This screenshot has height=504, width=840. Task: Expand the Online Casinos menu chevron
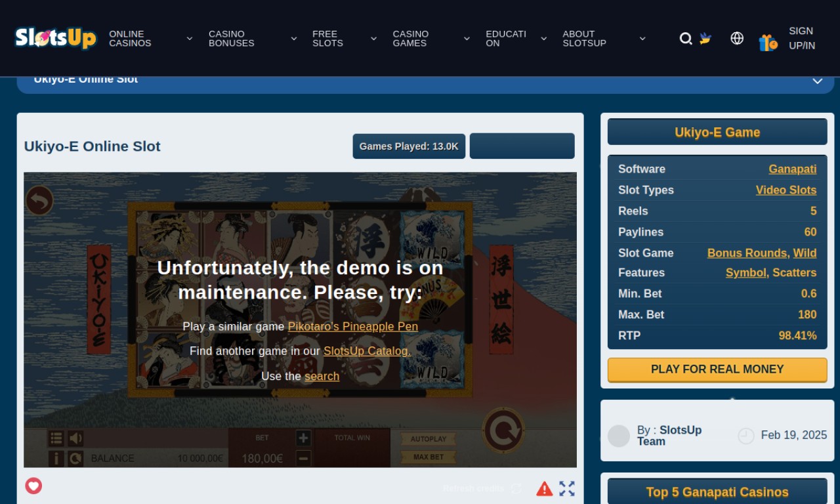pos(190,39)
